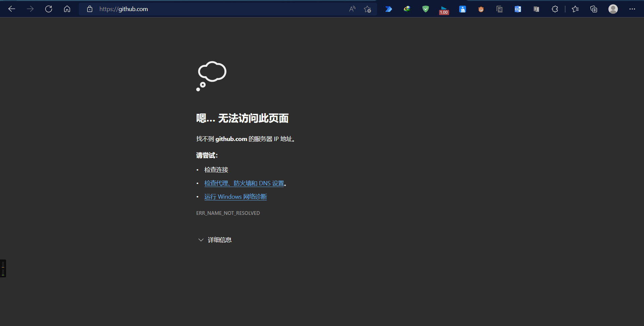
Task: Open the Favorites list
Action: [x=575, y=9]
